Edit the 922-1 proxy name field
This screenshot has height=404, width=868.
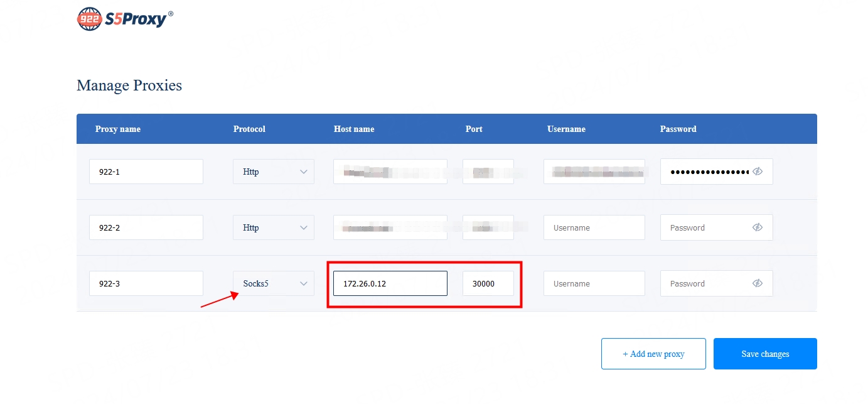(146, 172)
